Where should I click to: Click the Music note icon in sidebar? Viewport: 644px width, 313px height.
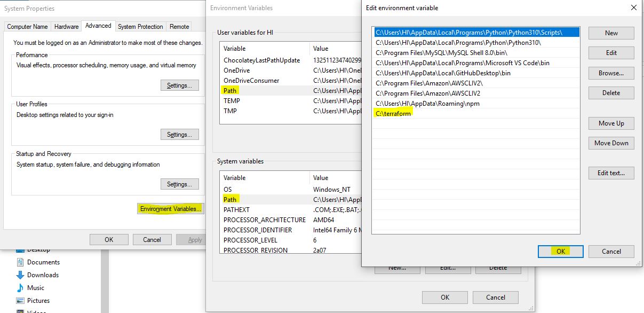coord(20,288)
